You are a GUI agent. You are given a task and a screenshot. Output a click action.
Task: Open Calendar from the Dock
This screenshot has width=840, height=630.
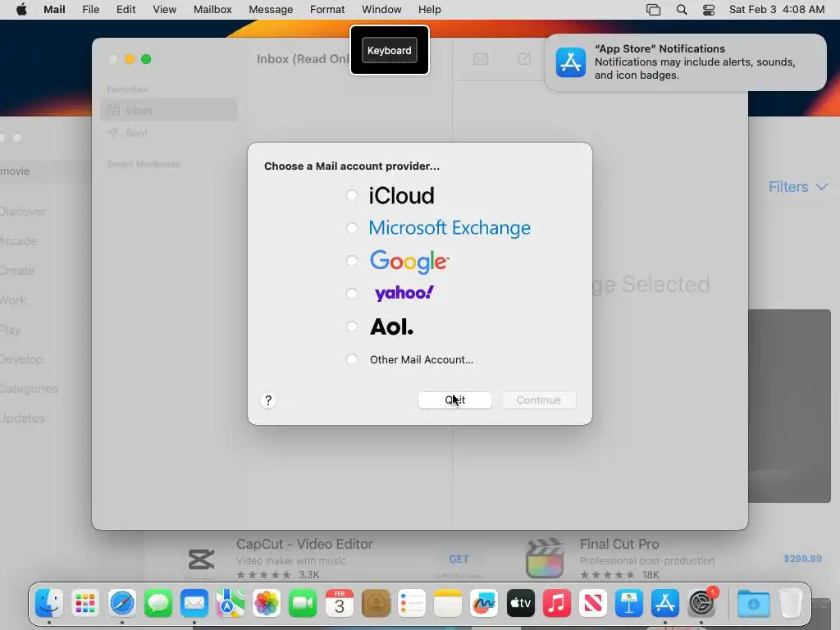coord(339,603)
